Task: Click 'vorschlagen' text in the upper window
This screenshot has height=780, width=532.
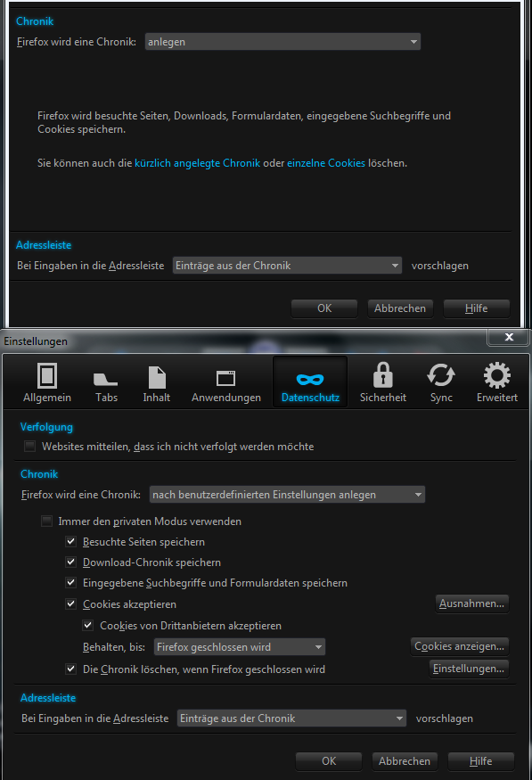Action: coord(440,266)
